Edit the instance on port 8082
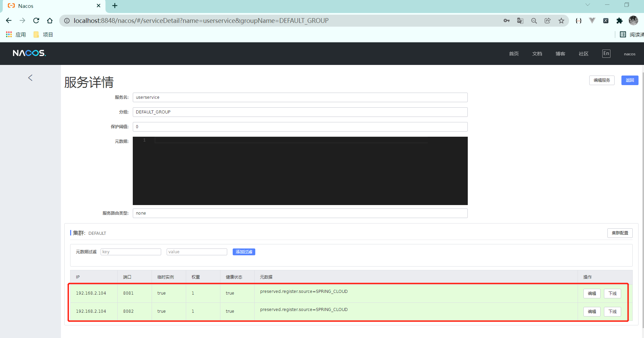Screen dimensions: 644x338 coord(592,312)
